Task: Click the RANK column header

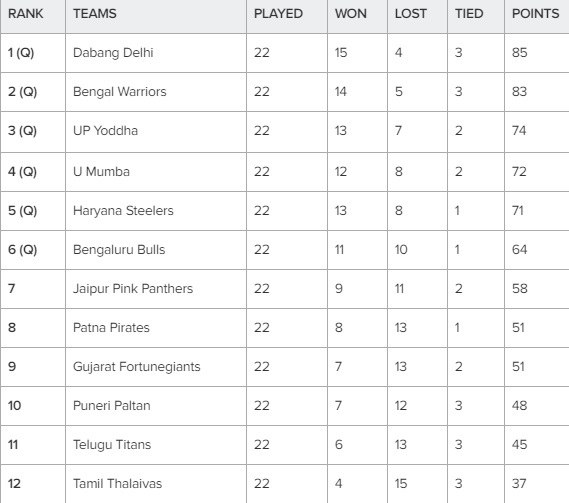Action: click(25, 14)
